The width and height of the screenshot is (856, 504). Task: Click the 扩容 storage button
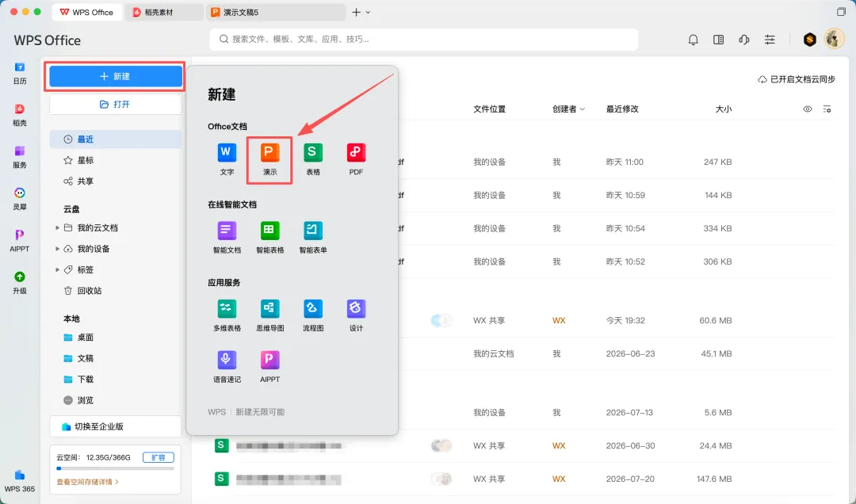159,457
